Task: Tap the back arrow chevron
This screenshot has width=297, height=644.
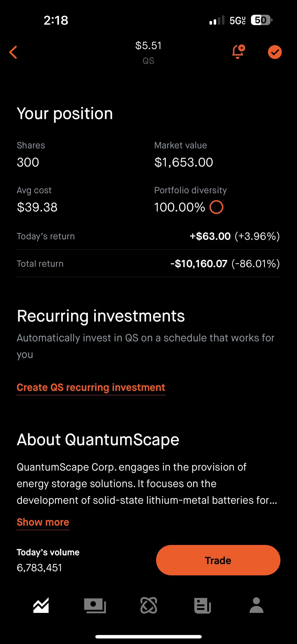Action: pyautogui.click(x=13, y=52)
